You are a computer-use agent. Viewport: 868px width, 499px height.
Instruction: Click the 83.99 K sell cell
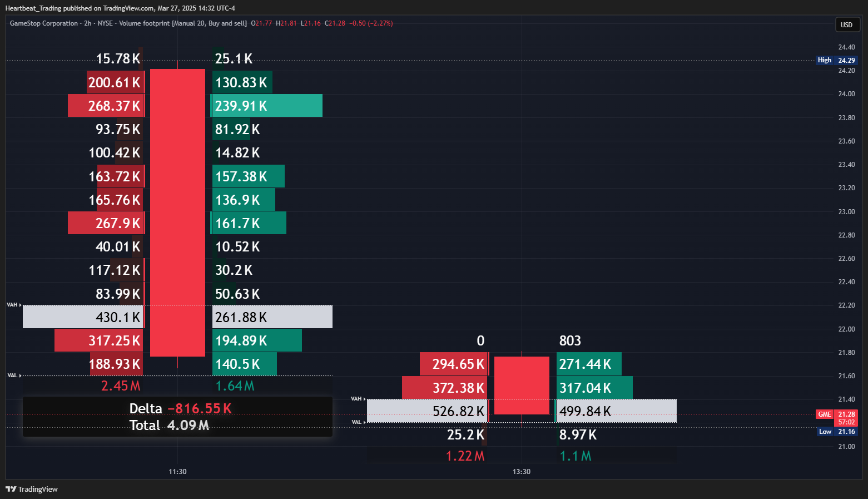pyautogui.click(x=118, y=294)
